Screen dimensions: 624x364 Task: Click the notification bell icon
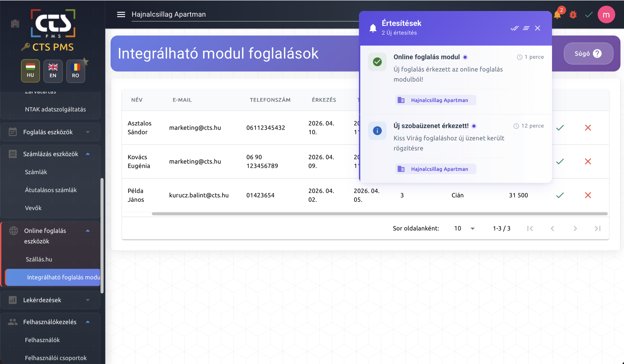(557, 15)
